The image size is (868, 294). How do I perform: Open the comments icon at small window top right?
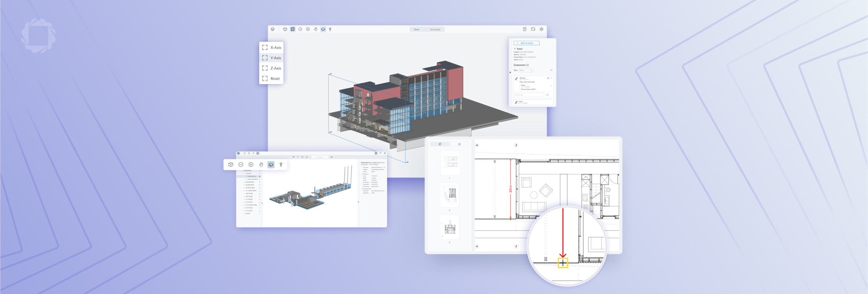pyautogui.click(x=381, y=153)
